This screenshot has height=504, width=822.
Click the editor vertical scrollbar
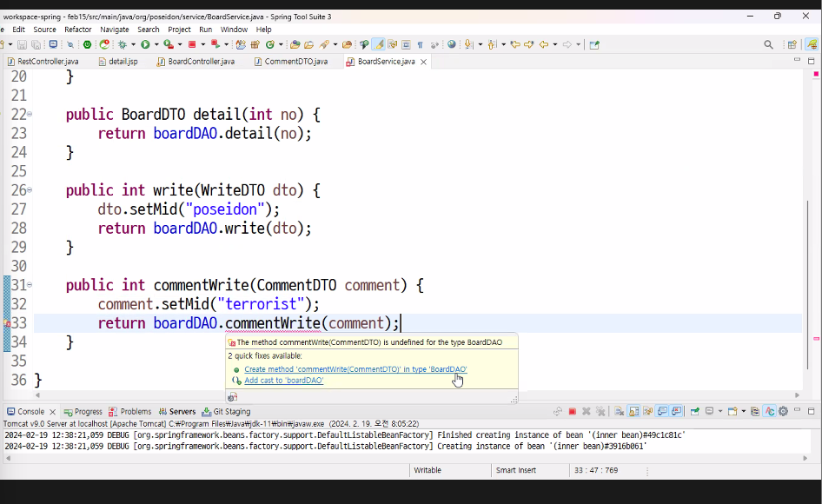pyautogui.click(x=808, y=286)
